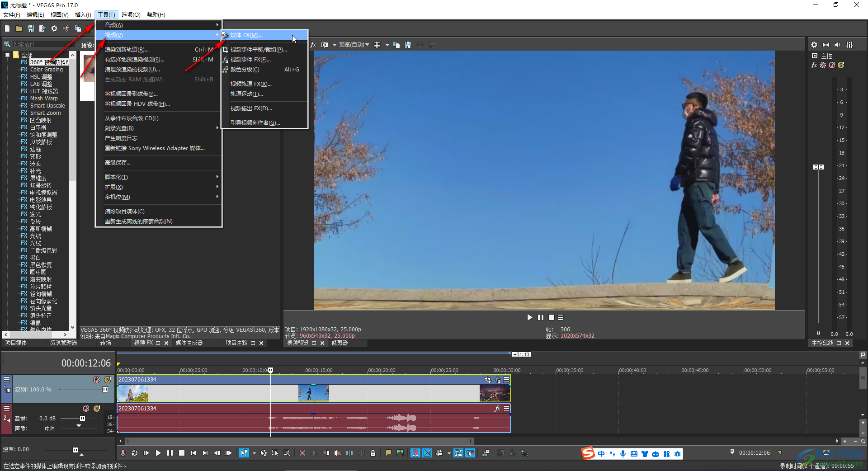Switch to the 修剪器 tab
Viewport: 868px width, 471px height.
click(x=340, y=343)
